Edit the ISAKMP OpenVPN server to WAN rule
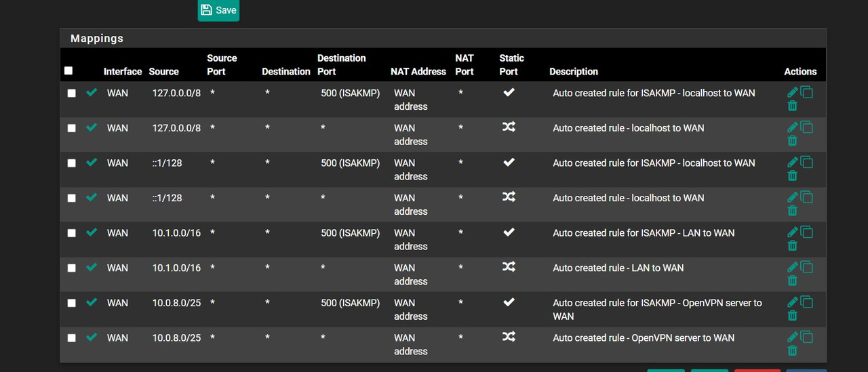868x372 pixels. [792, 302]
